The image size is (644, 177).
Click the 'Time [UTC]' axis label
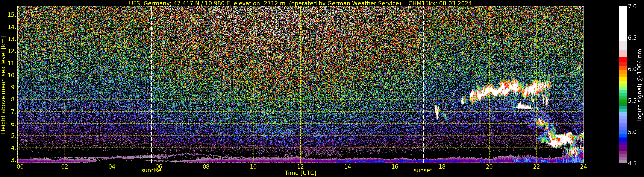300,173
